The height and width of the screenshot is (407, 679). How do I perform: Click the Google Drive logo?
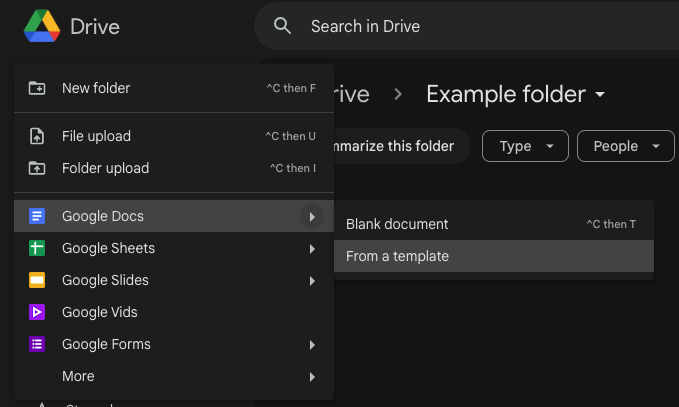42,26
